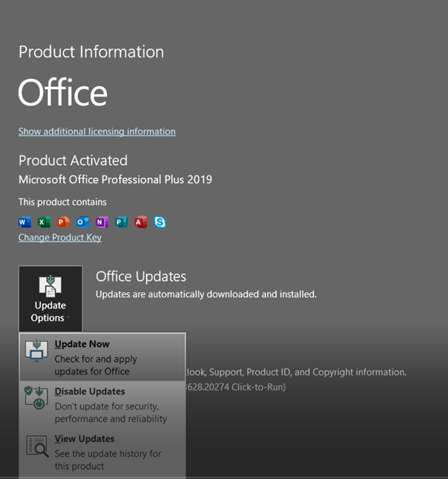Select 'This product contains' label
The height and width of the screenshot is (479, 448).
(62, 202)
